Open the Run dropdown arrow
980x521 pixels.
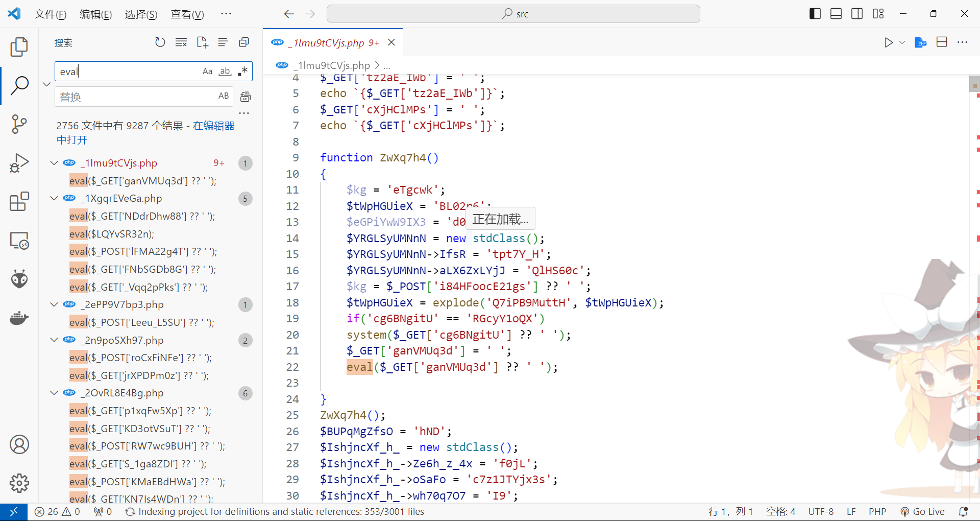click(x=902, y=42)
